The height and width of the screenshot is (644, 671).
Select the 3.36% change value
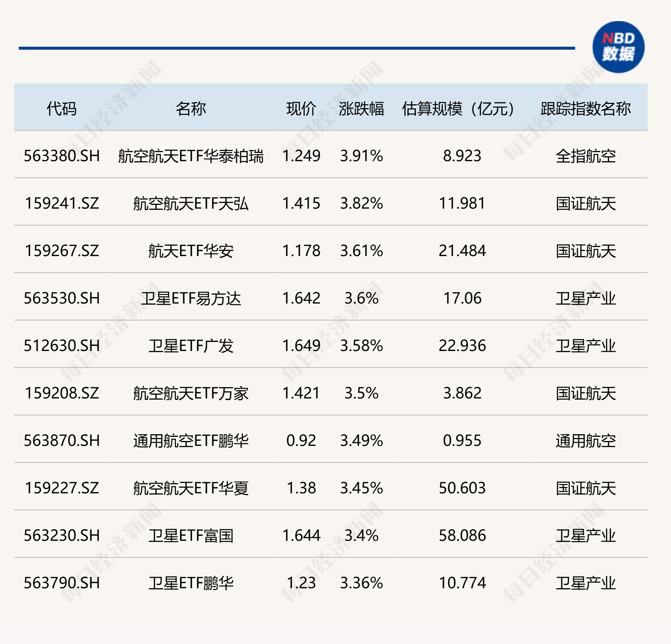pyautogui.click(x=361, y=583)
